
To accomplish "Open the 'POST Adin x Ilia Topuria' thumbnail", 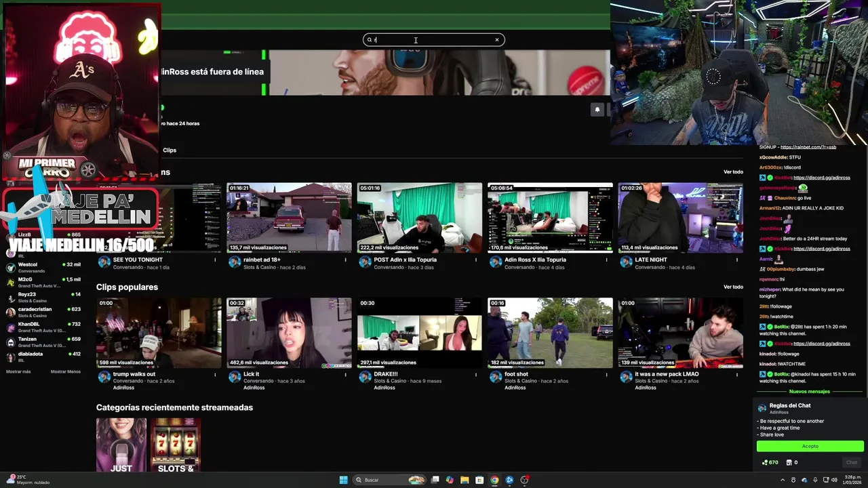I will coord(420,218).
